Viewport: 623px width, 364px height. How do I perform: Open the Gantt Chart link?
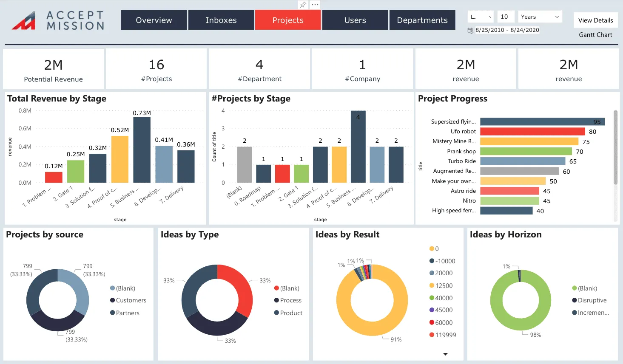tap(595, 35)
